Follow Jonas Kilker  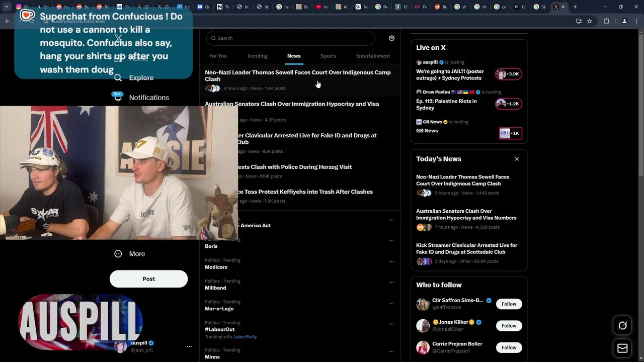(x=509, y=326)
